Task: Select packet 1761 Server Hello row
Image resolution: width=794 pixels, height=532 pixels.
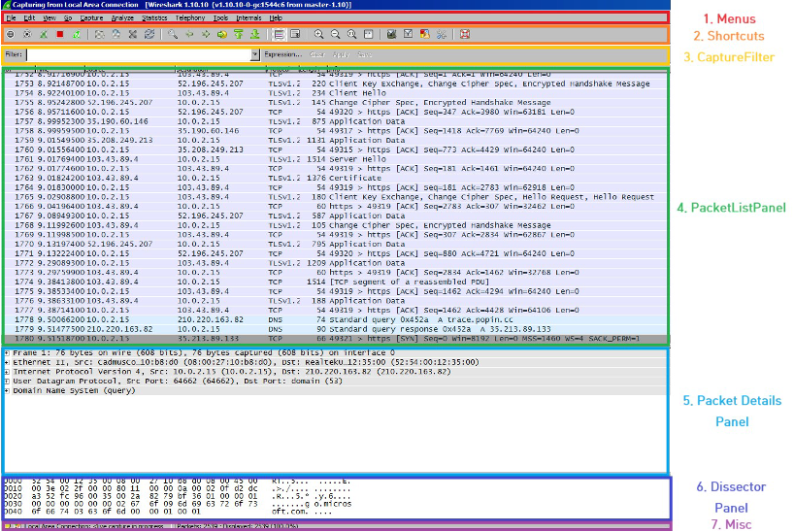Action: tap(335, 159)
